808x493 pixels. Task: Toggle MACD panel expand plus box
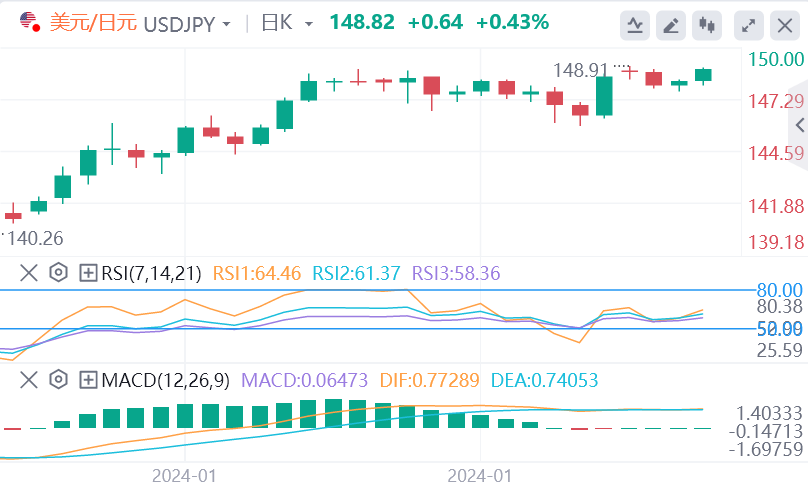[88, 380]
